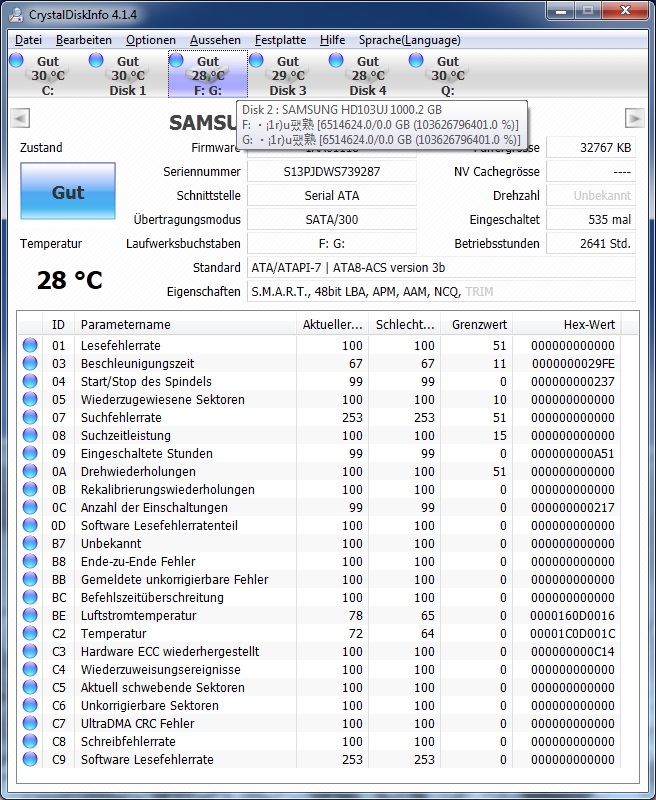Go to next disk with right arrow
656x800 pixels.
click(635, 118)
